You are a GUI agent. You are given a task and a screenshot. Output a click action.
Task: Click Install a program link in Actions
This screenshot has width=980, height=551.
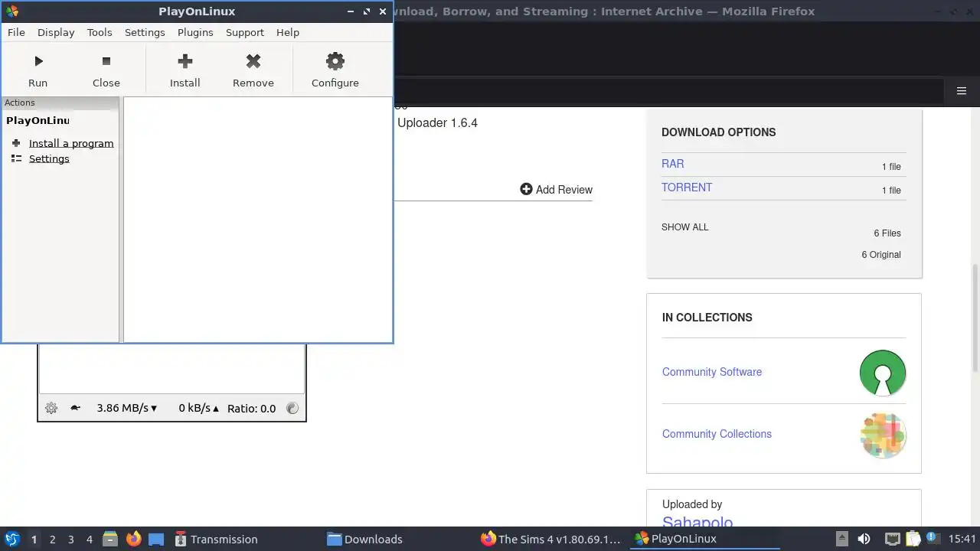[71, 143]
